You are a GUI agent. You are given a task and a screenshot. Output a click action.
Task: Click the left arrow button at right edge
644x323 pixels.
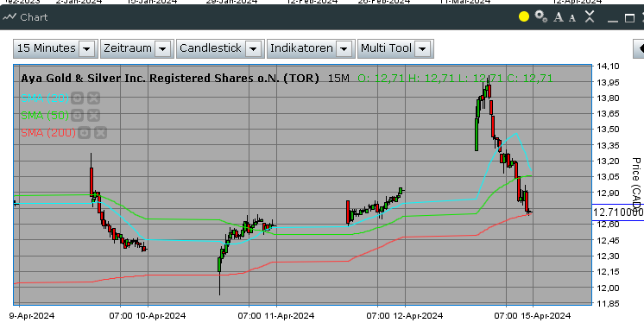(639, 49)
